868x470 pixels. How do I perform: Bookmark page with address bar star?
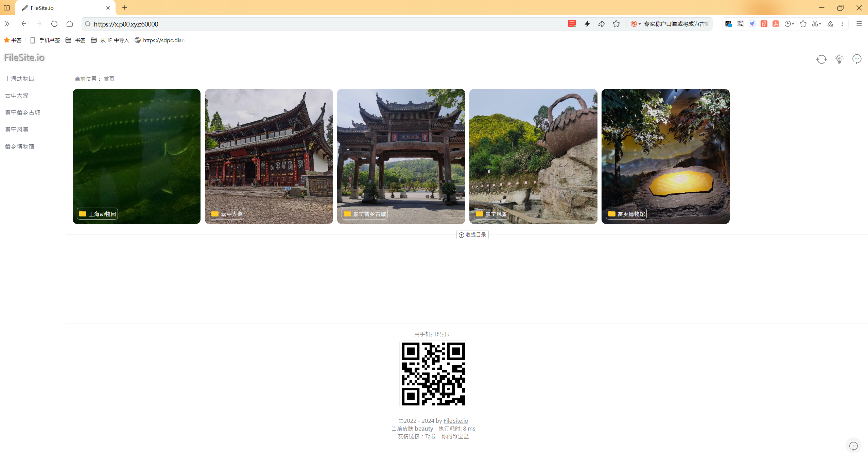[616, 24]
